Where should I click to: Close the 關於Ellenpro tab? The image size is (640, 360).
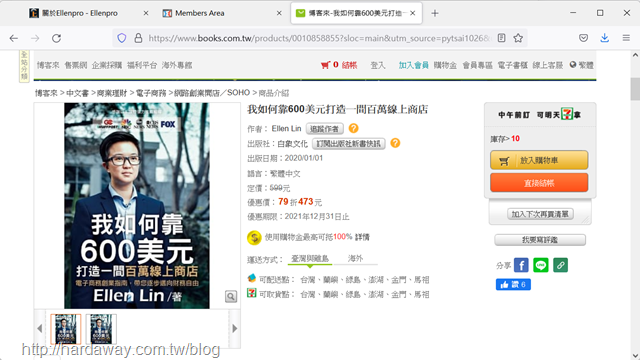point(146,13)
